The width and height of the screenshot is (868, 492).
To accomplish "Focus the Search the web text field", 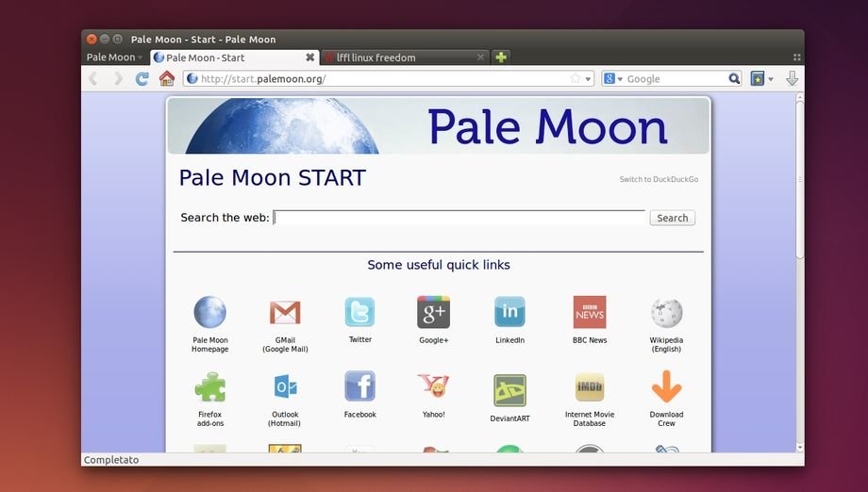I will 459,218.
